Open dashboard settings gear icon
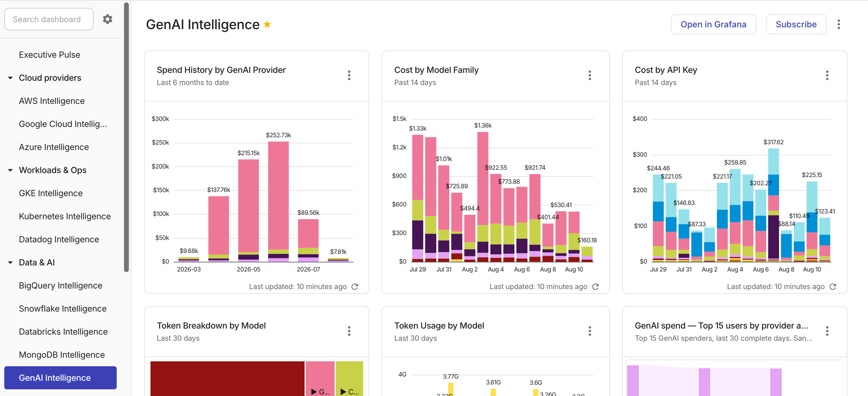 pyautogui.click(x=108, y=19)
